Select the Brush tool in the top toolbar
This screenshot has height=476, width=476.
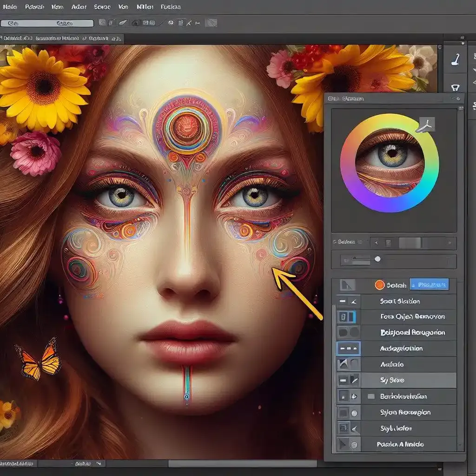tap(123, 23)
